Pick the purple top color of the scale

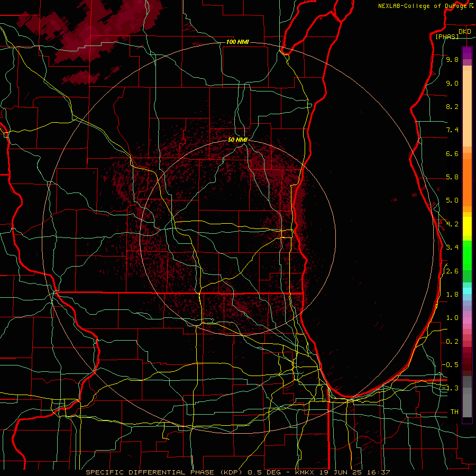[x=467, y=53]
